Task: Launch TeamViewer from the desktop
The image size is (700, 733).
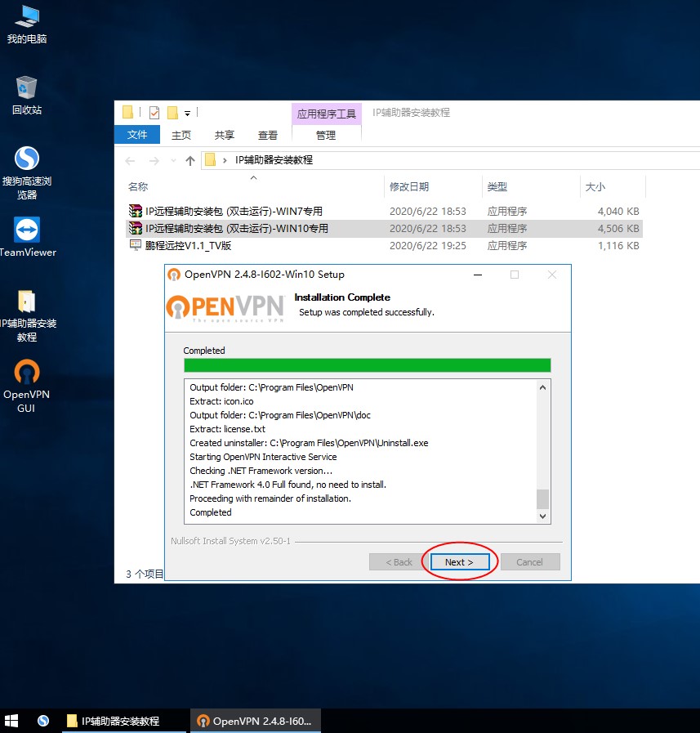Action: tap(27, 237)
